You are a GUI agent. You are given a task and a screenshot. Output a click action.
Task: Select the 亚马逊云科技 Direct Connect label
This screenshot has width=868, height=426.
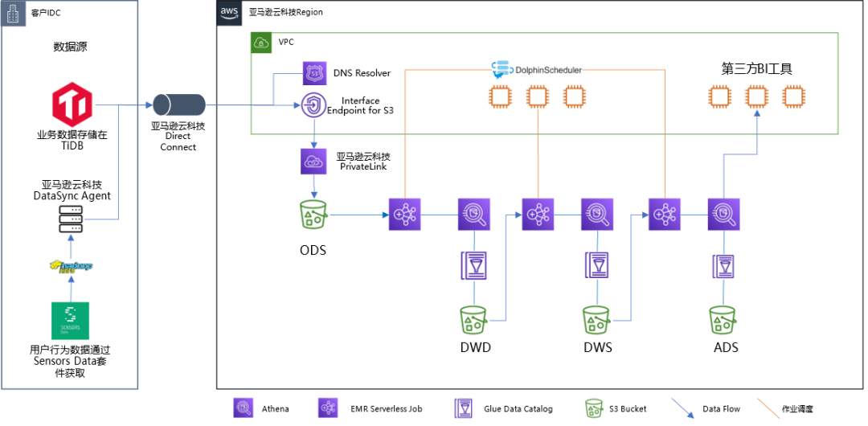coord(178,137)
